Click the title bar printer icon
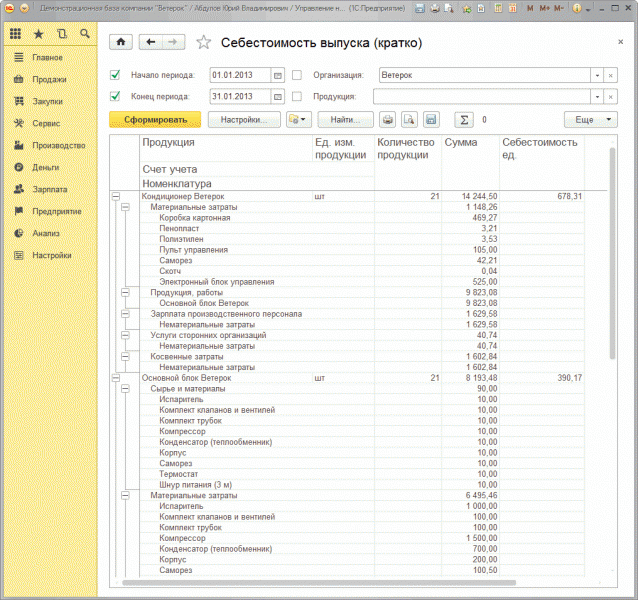 coord(435,8)
